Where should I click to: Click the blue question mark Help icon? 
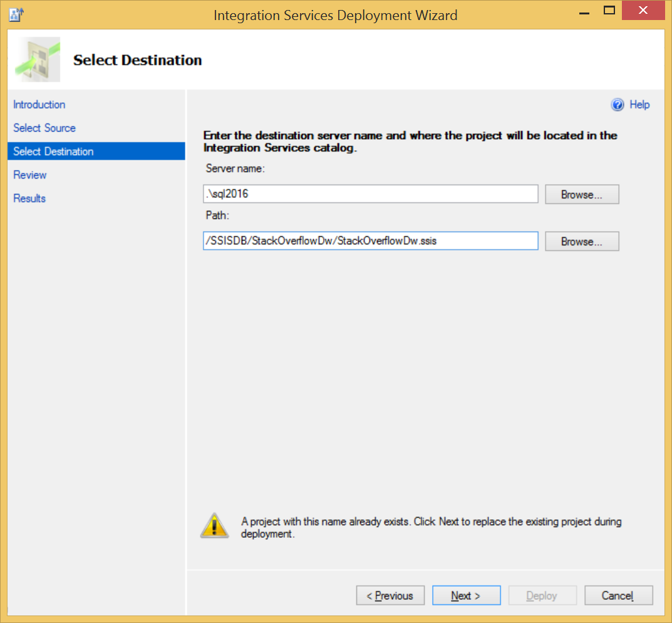618,105
